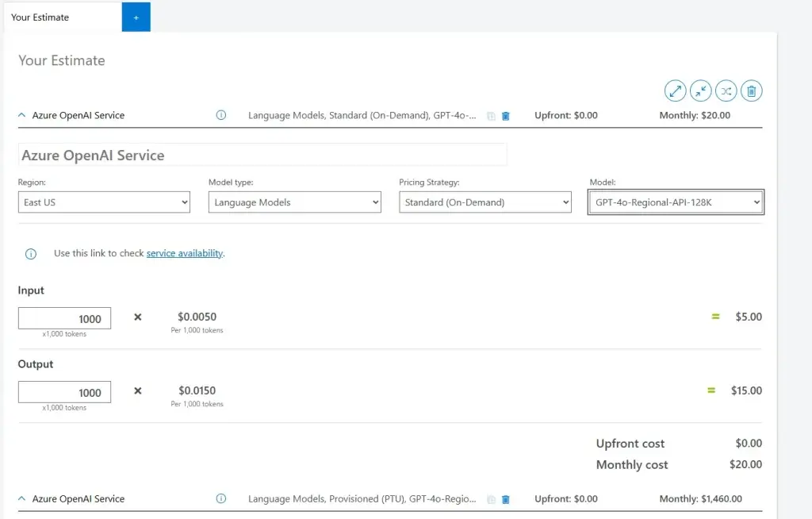This screenshot has height=519, width=812.
Task: Switch to the Your Estimate tab
Action: tap(63, 17)
